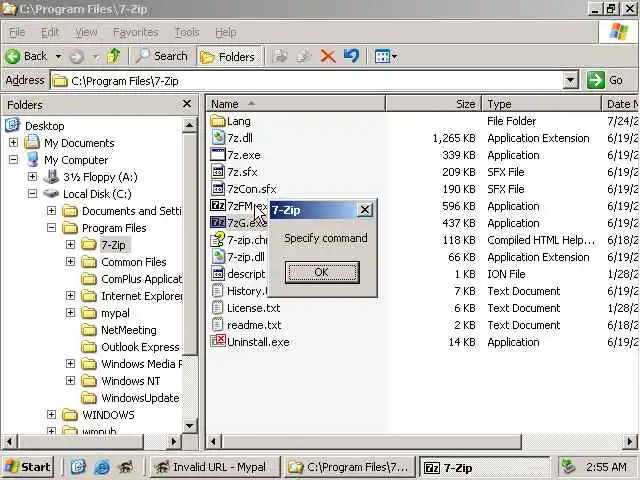Expand Documents and Settings node
The width and height of the screenshot is (640, 480).
[51, 211]
